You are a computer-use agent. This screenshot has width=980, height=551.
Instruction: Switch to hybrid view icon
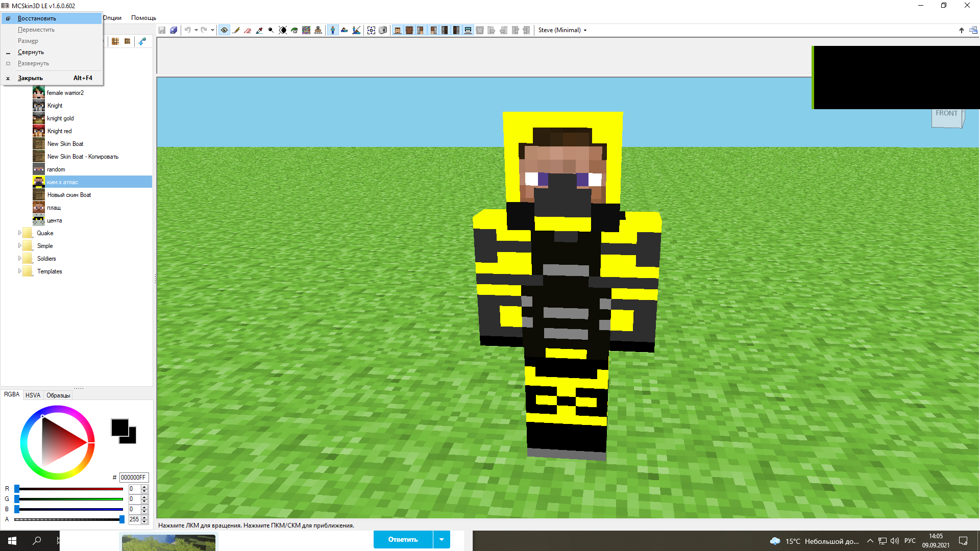point(356,30)
